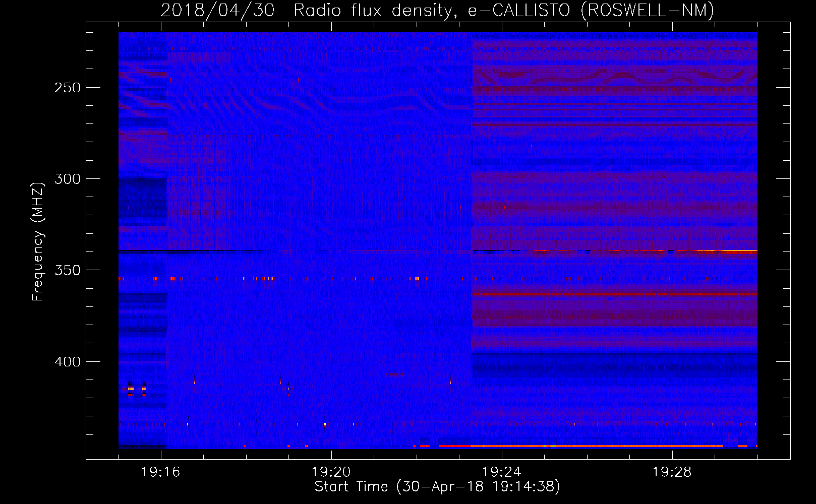Screen dimensions: 816x504
Task: Click the 19:28 time tick label
Action: point(672,472)
